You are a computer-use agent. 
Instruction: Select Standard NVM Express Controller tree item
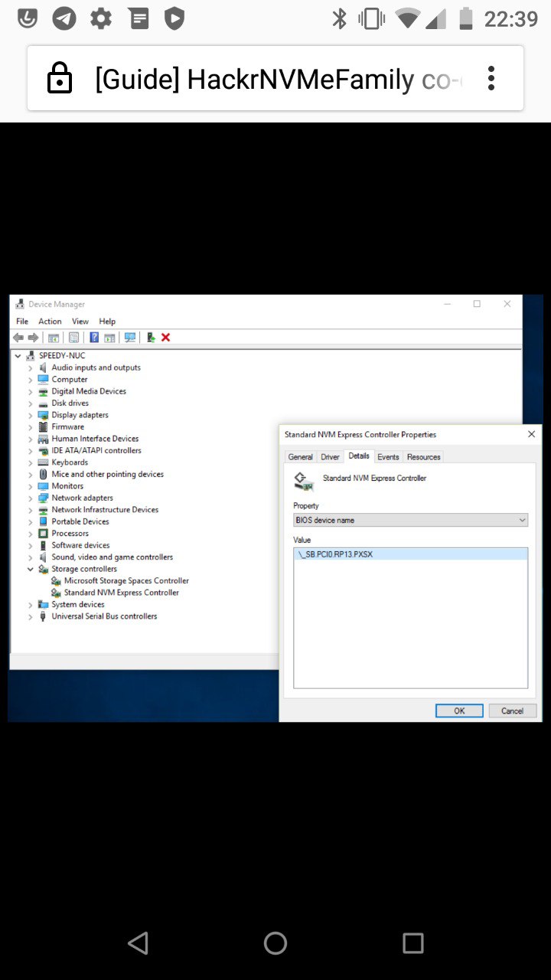point(122,593)
